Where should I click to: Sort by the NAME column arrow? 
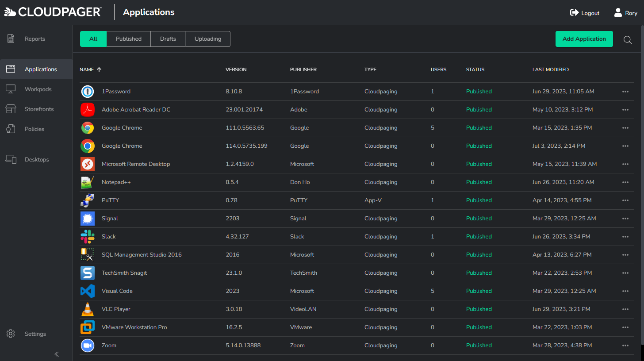pos(99,69)
